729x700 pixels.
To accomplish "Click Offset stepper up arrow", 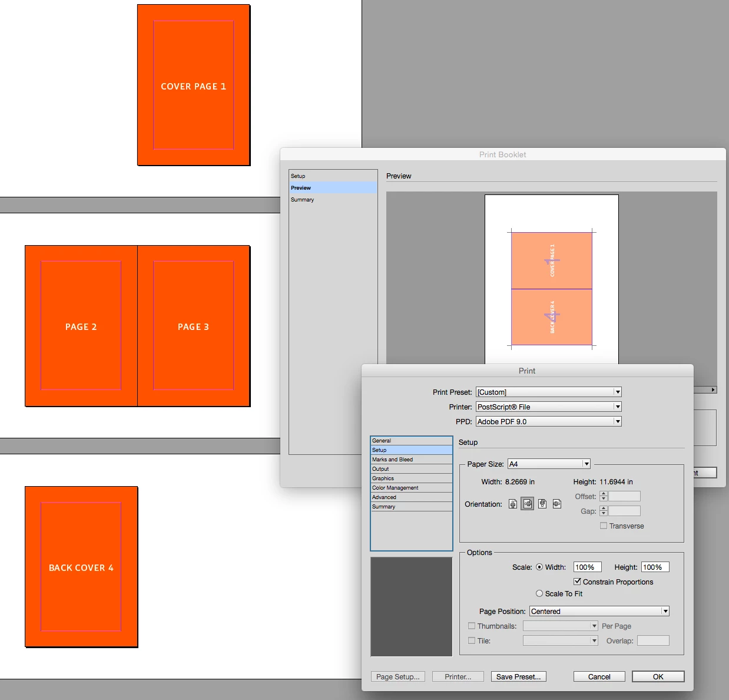I will (x=604, y=494).
